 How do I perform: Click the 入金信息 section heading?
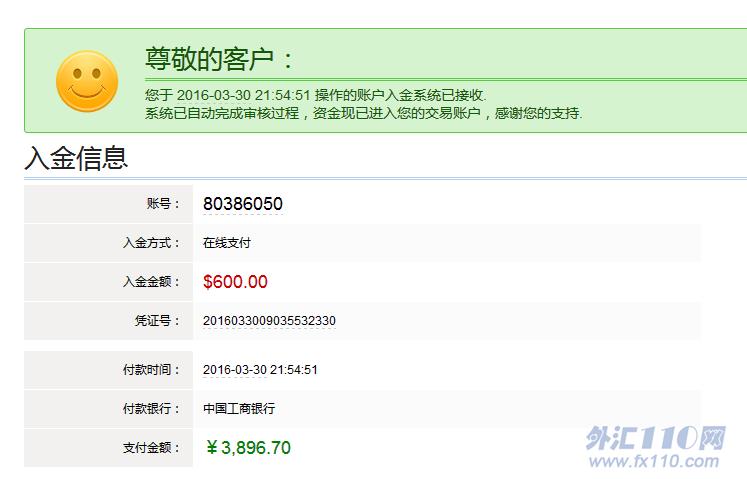(x=76, y=158)
